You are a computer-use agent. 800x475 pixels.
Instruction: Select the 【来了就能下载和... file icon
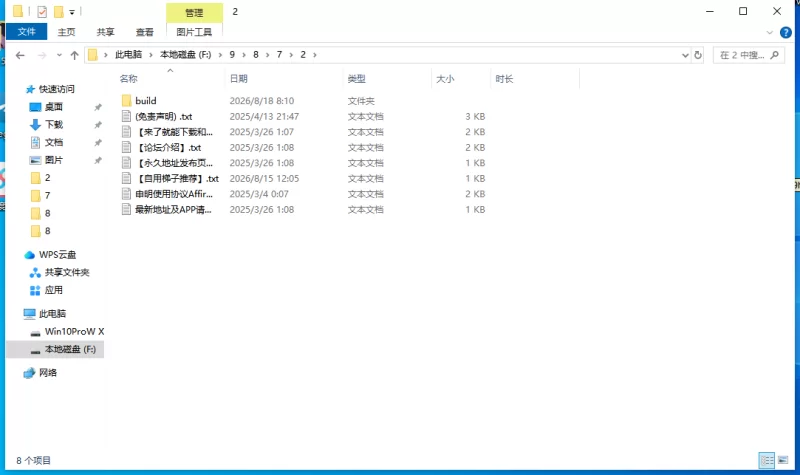coord(127,132)
